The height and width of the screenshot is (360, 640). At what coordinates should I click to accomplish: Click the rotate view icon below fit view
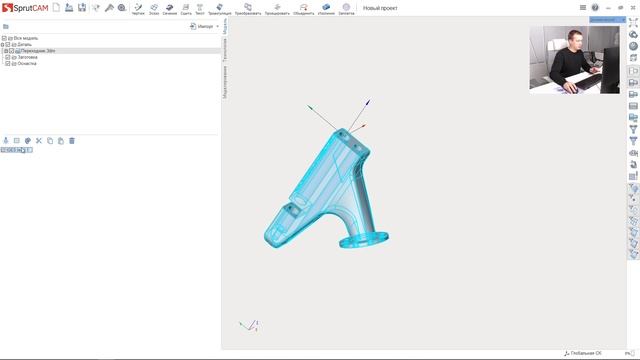[633, 35]
